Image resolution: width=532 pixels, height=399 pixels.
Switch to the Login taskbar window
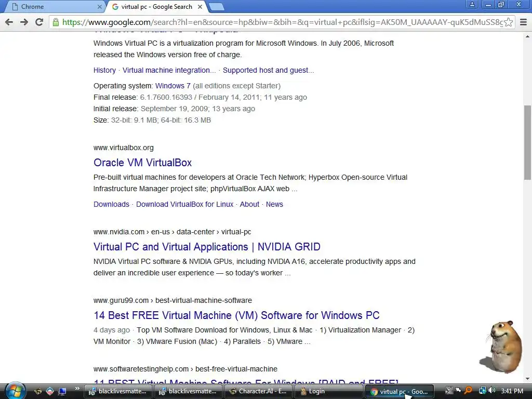click(x=328, y=391)
